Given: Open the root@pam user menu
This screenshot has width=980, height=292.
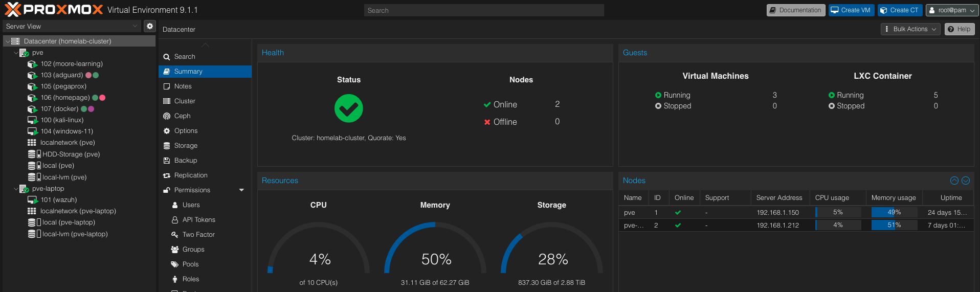Looking at the screenshot, I should [952, 10].
